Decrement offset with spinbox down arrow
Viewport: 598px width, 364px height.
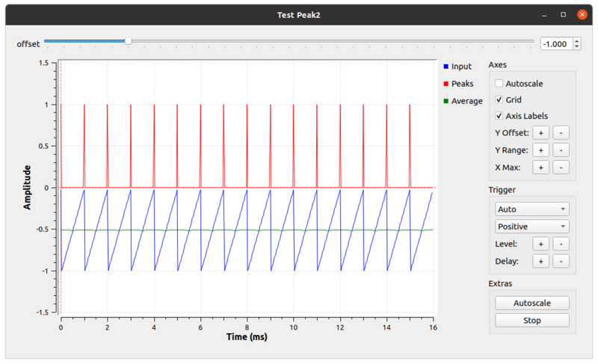(576, 47)
